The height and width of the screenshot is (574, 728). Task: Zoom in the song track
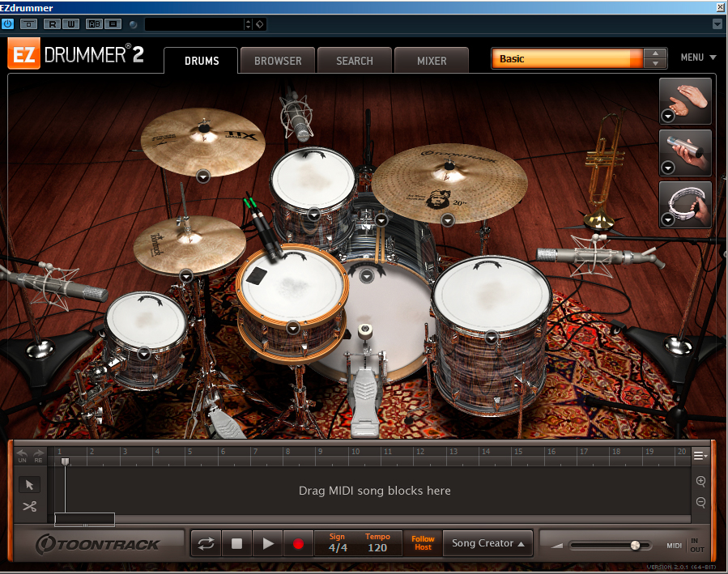[701, 481]
